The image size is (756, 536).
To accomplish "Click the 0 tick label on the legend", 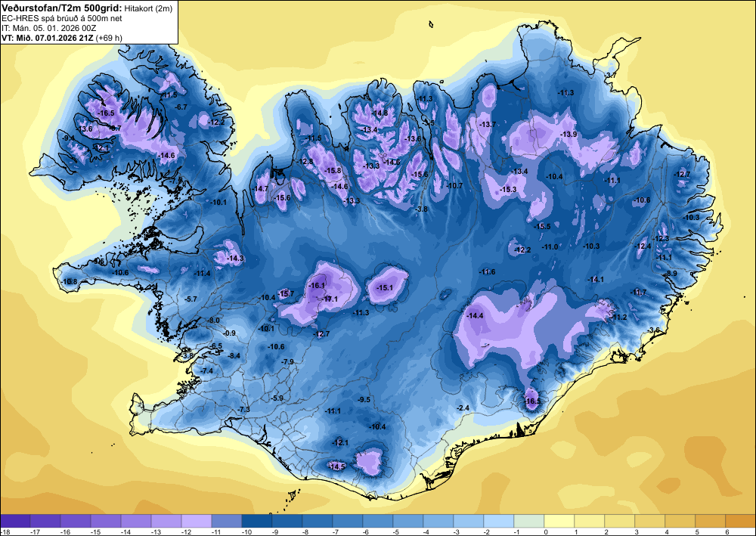I will pyautogui.click(x=545, y=531).
